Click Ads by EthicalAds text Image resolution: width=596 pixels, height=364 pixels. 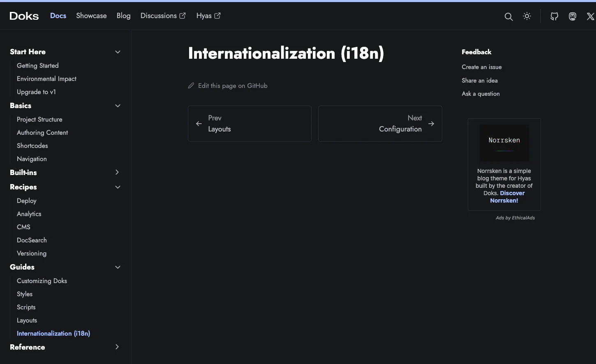(515, 218)
